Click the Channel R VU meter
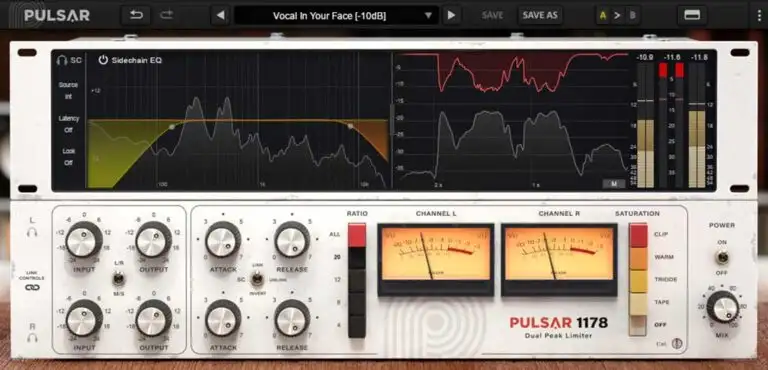The width and height of the screenshot is (768, 370). coord(559,259)
